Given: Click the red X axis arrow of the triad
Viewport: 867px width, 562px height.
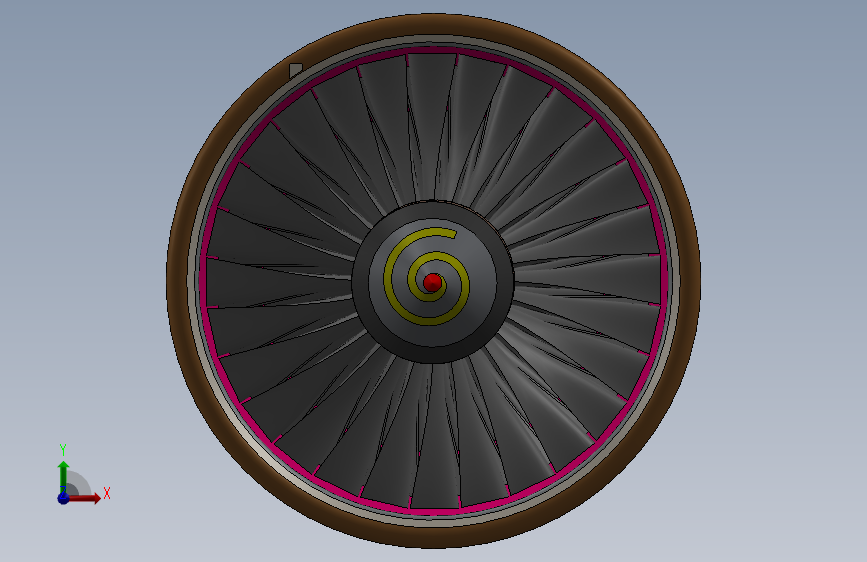Looking at the screenshot, I should [x=84, y=498].
